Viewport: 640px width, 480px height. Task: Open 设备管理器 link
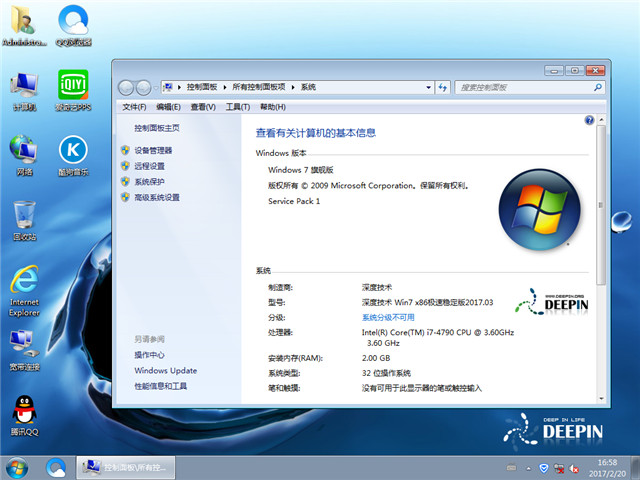(x=153, y=150)
